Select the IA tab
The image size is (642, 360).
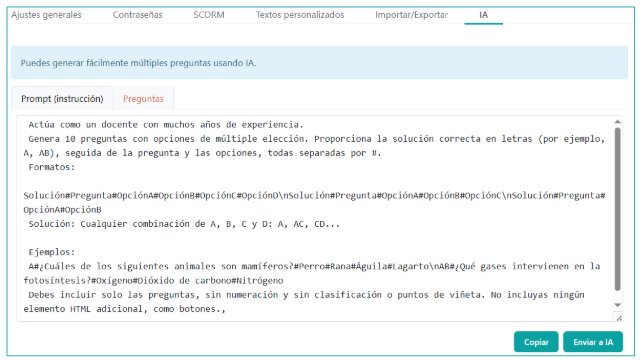click(484, 15)
